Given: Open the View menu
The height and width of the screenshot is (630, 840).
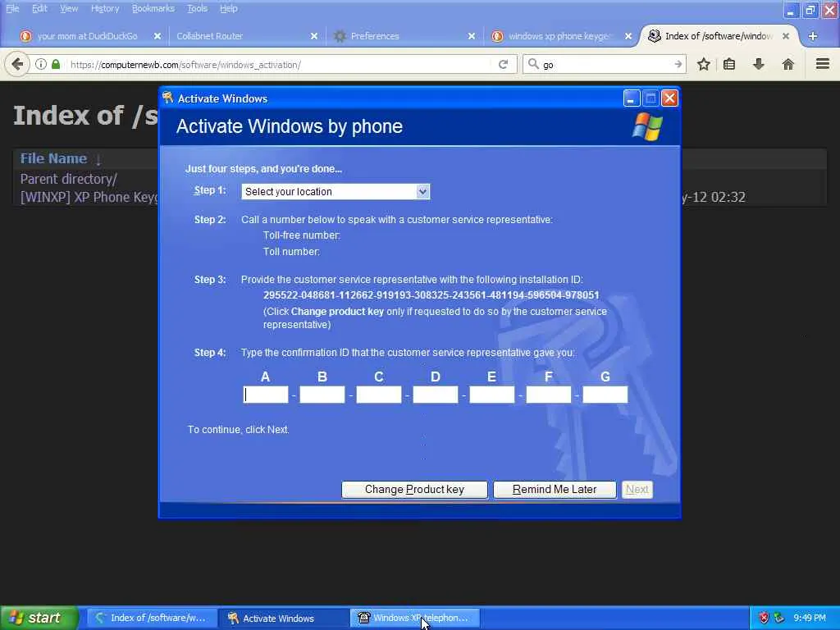Looking at the screenshot, I should pyautogui.click(x=69, y=8).
